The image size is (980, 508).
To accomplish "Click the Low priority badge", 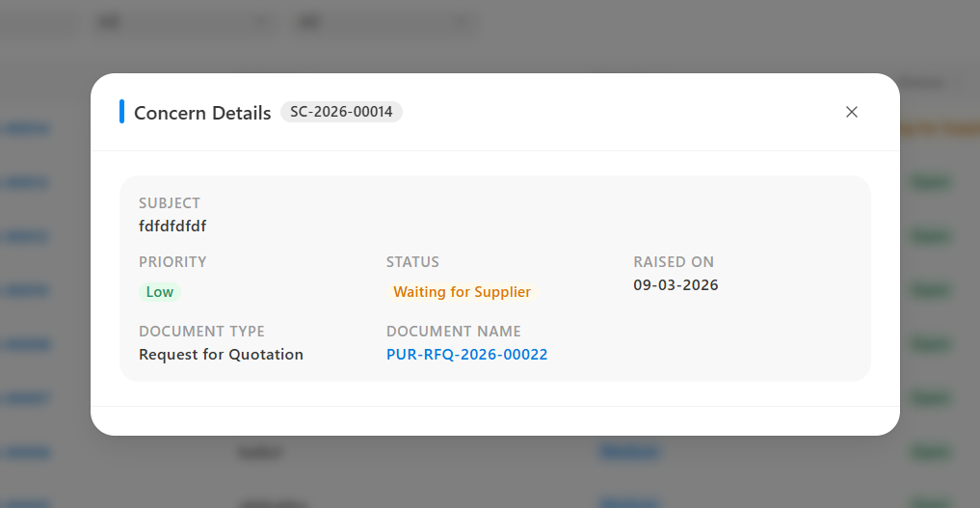I will coord(159,292).
